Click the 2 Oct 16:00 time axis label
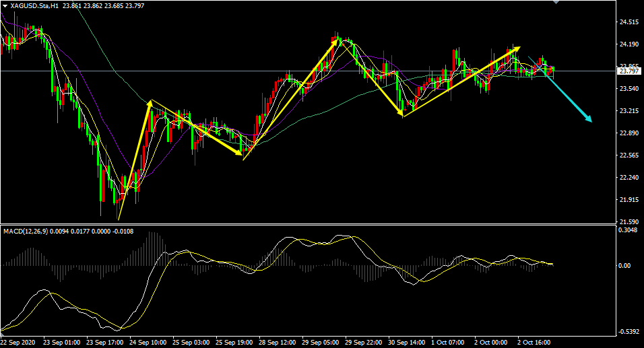Screen dimensions: 644x348 coord(534,342)
